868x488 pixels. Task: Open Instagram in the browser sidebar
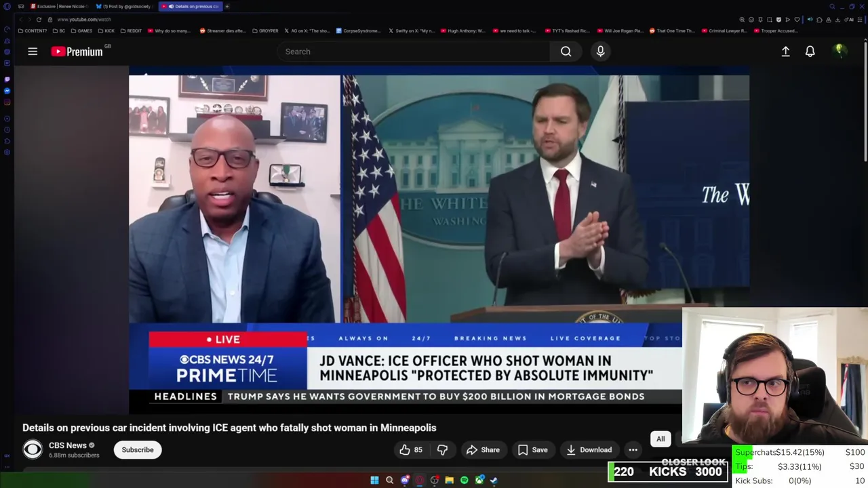pyautogui.click(x=7, y=102)
